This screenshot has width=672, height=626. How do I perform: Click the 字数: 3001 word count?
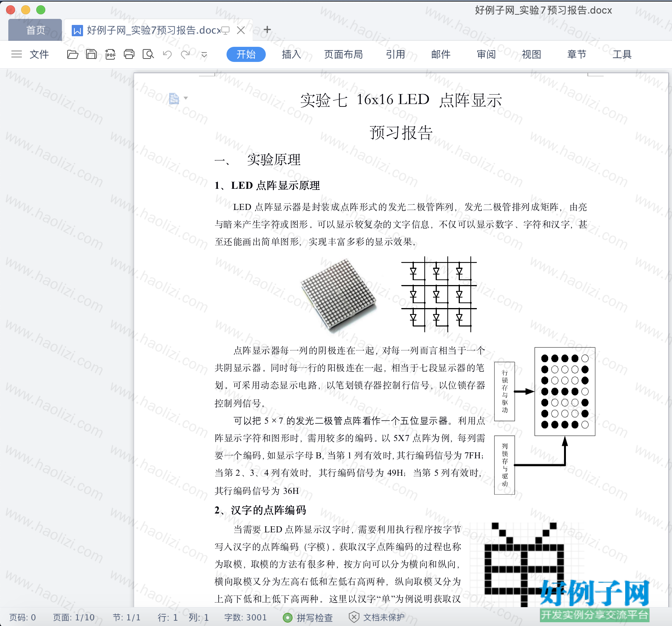(x=245, y=617)
